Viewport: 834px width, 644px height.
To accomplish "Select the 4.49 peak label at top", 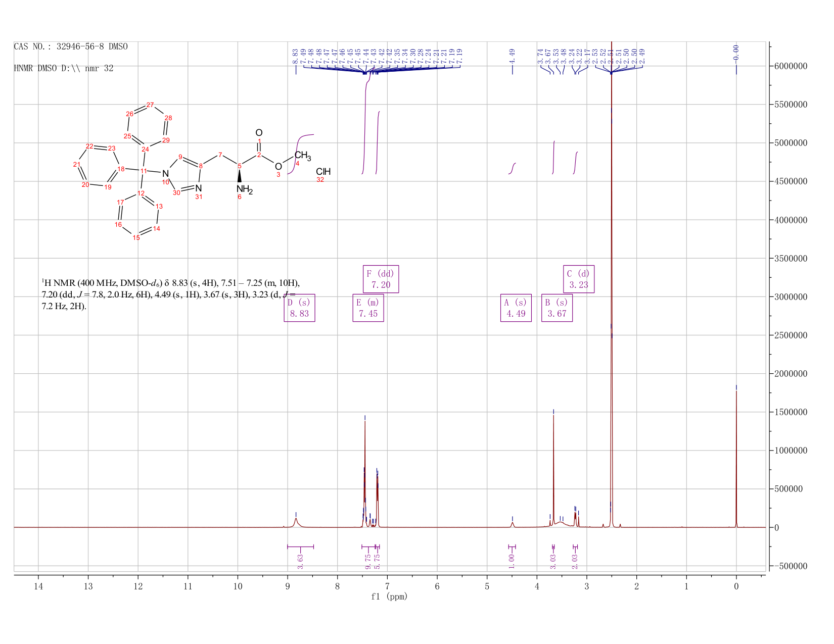I will click(512, 56).
